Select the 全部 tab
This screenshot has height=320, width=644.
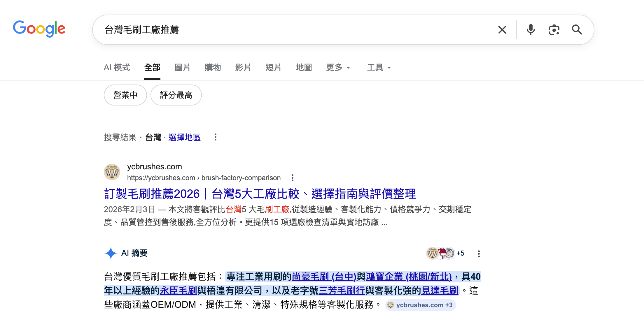coord(152,68)
